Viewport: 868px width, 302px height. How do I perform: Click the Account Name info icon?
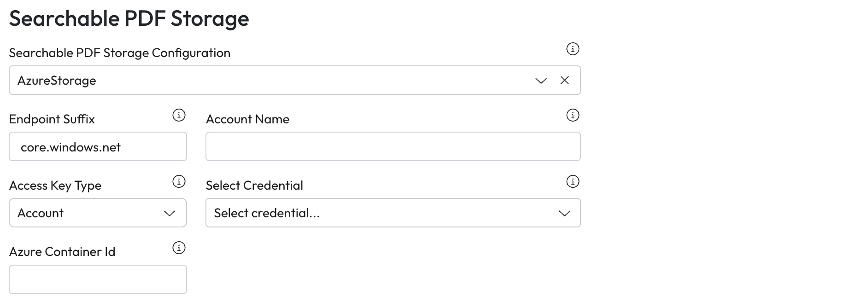(572, 115)
